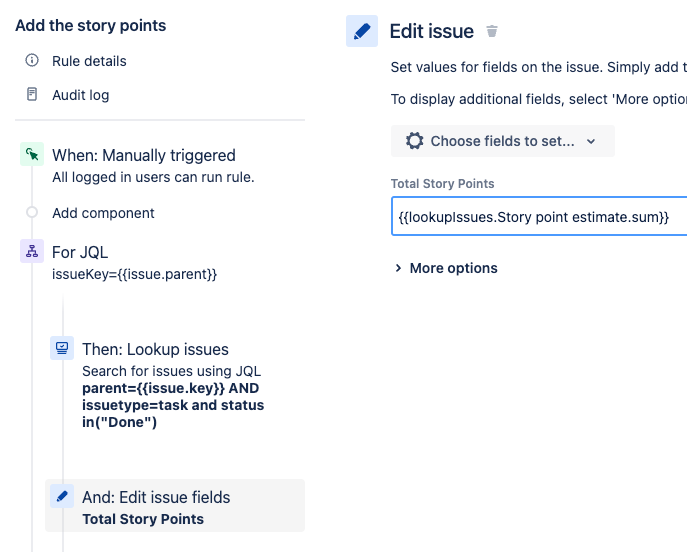Select the Then: Lookup issues step

tap(155, 350)
